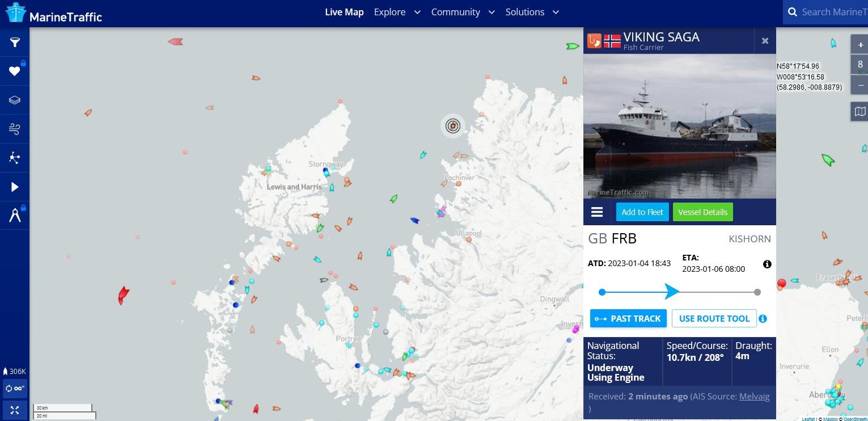Open the map filters funnel icon

pos(15,42)
